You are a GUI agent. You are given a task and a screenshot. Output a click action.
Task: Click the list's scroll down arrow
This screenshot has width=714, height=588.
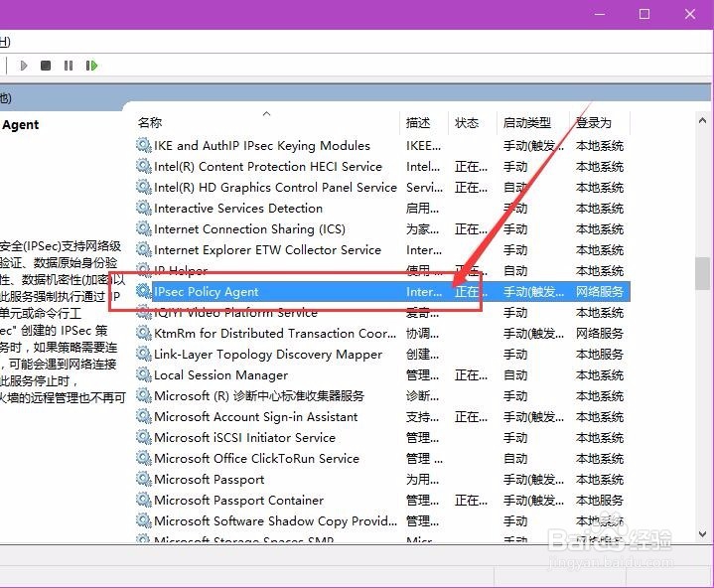702,533
